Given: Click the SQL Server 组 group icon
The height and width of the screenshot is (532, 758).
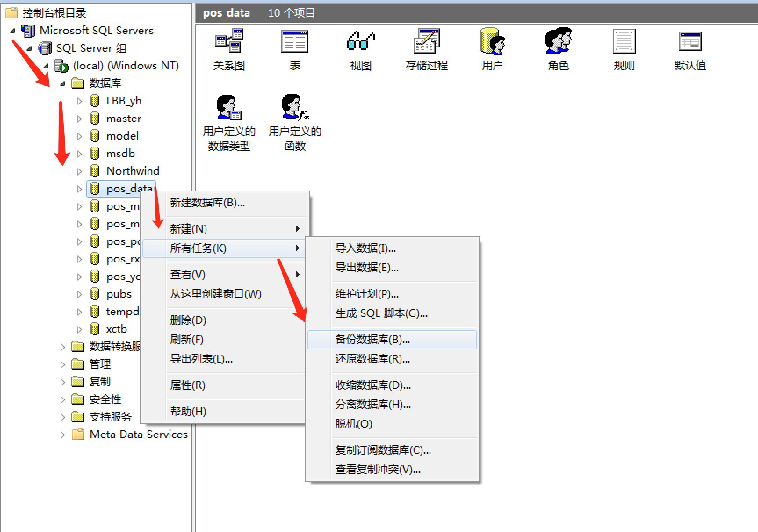Looking at the screenshot, I should (x=44, y=48).
